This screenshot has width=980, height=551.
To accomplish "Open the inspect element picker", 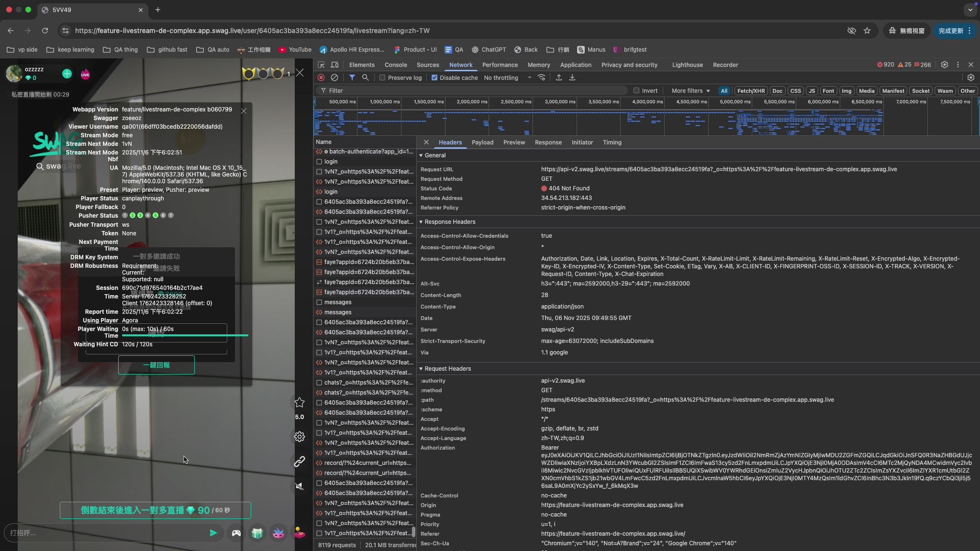I will (321, 65).
